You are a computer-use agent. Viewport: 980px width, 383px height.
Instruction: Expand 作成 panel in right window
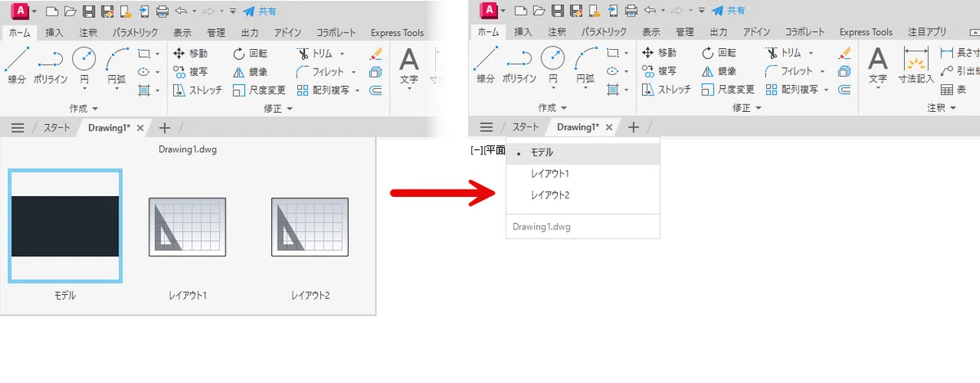[x=553, y=108]
